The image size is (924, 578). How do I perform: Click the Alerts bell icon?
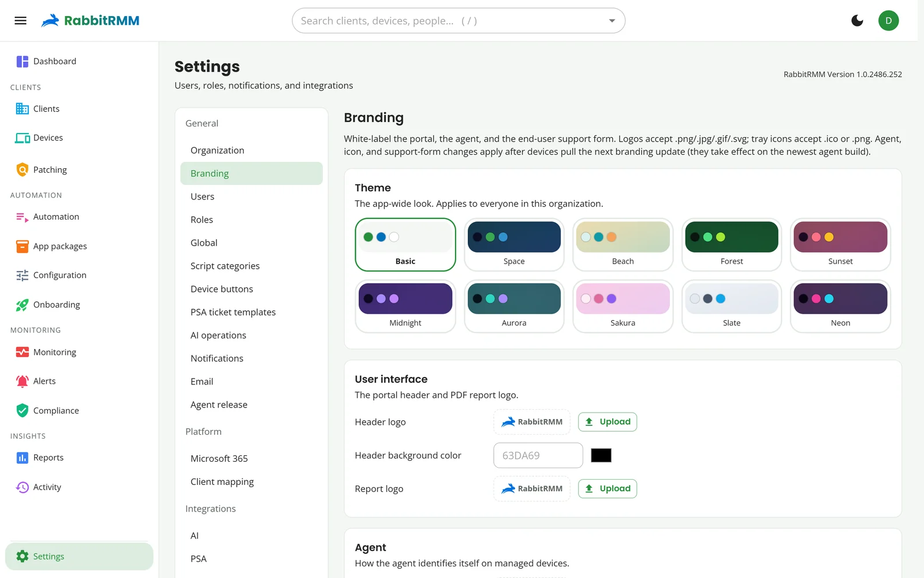(22, 381)
